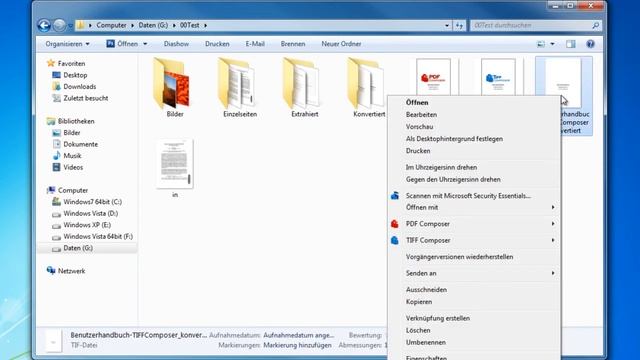Open the address bar history dropdown
Viewport: 640px width, 360px height.
(447, 25)
